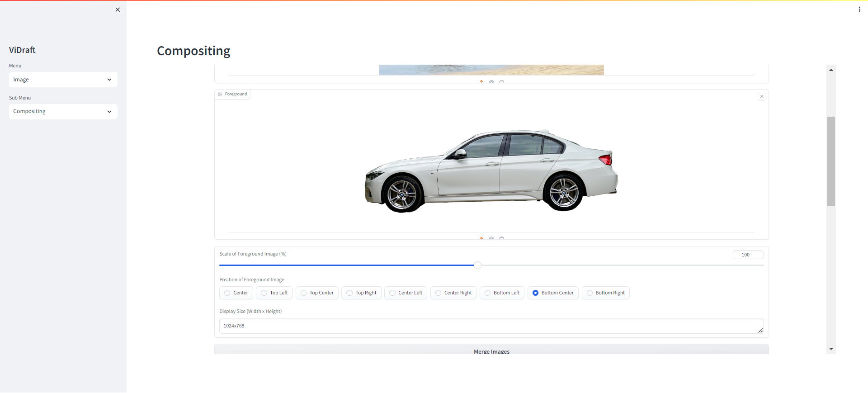Select the Center Right position option
This screenshot has width=868, height=393.
coord(453,293)
